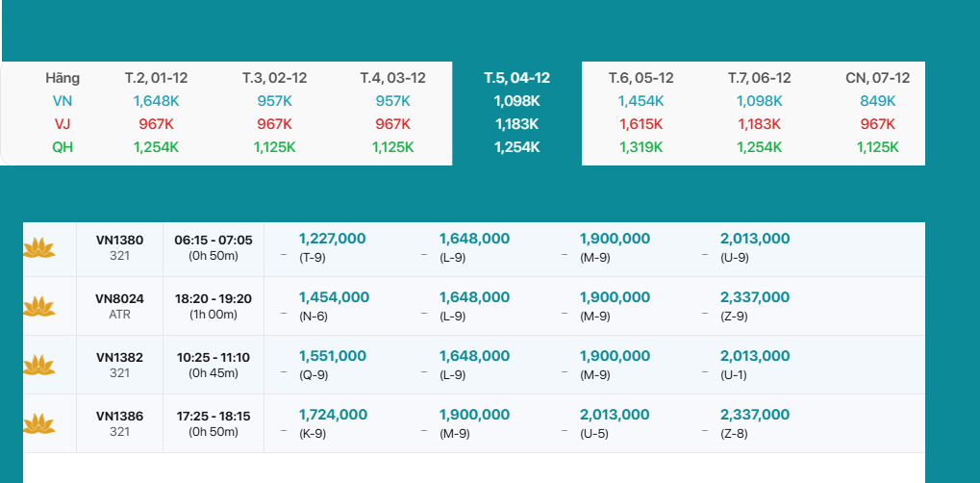Click the VN8024 flight number
The width and height of the screenshot is (980, 483).
click(x=119, y=298)
